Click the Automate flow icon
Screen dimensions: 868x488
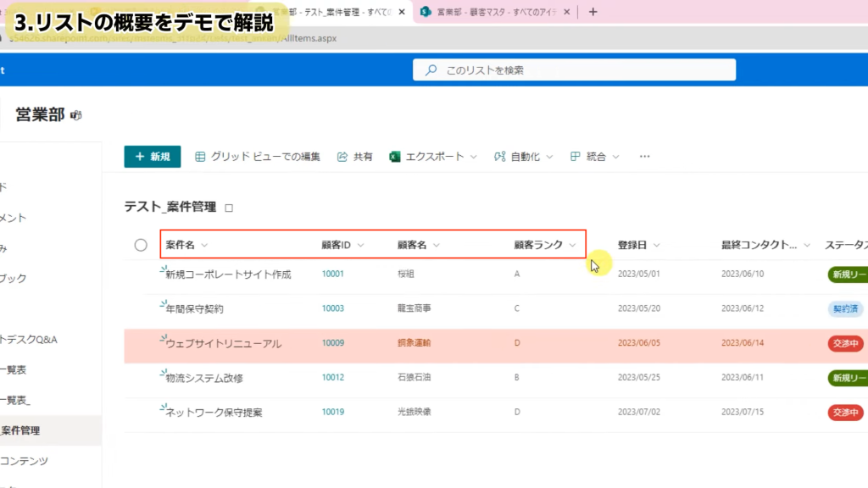pos(500,157)
